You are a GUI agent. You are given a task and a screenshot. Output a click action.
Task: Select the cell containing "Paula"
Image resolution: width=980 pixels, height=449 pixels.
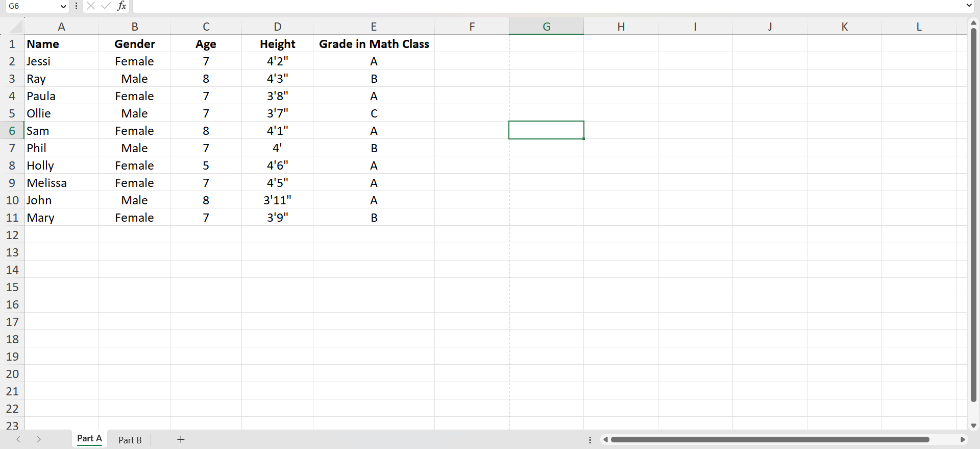click(61, 96)
